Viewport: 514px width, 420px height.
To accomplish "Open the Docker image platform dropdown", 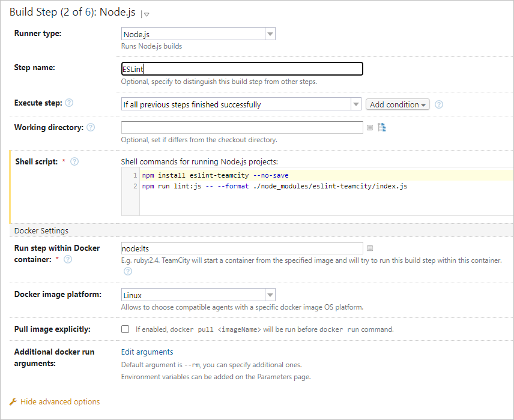I will (x=270, y=294).
